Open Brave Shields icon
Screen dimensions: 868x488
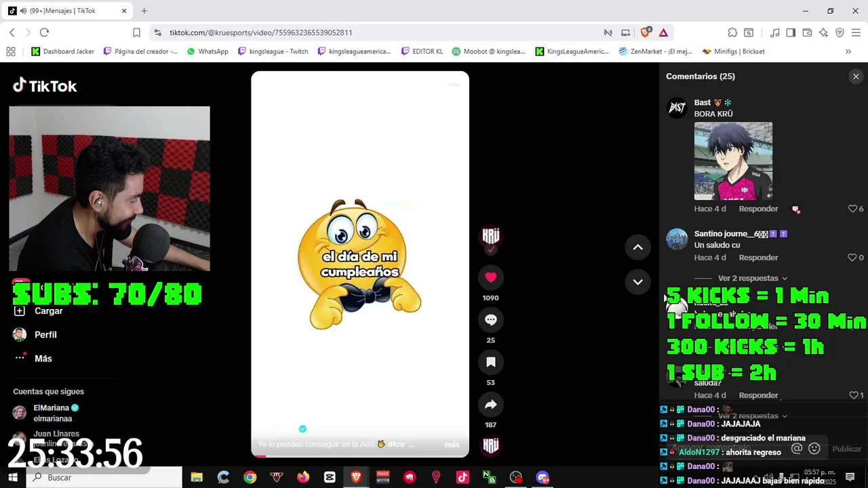pyautogui.click(x=646, y=33)
